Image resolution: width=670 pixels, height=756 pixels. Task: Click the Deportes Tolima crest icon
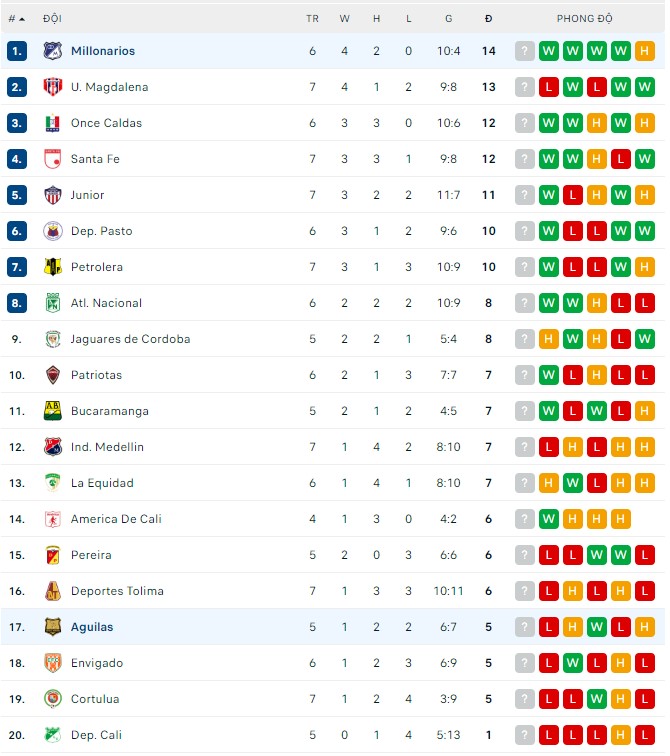click(53, 591)
